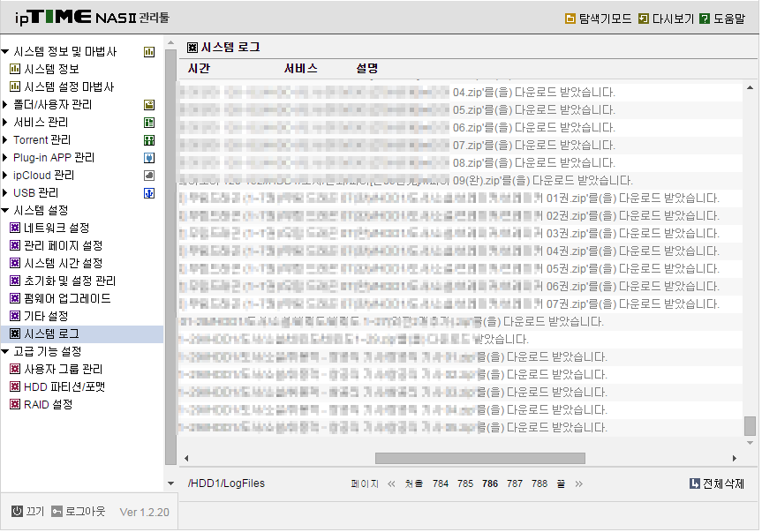Click the 탐색기모드 explorer mode icon

pos(570,19)
